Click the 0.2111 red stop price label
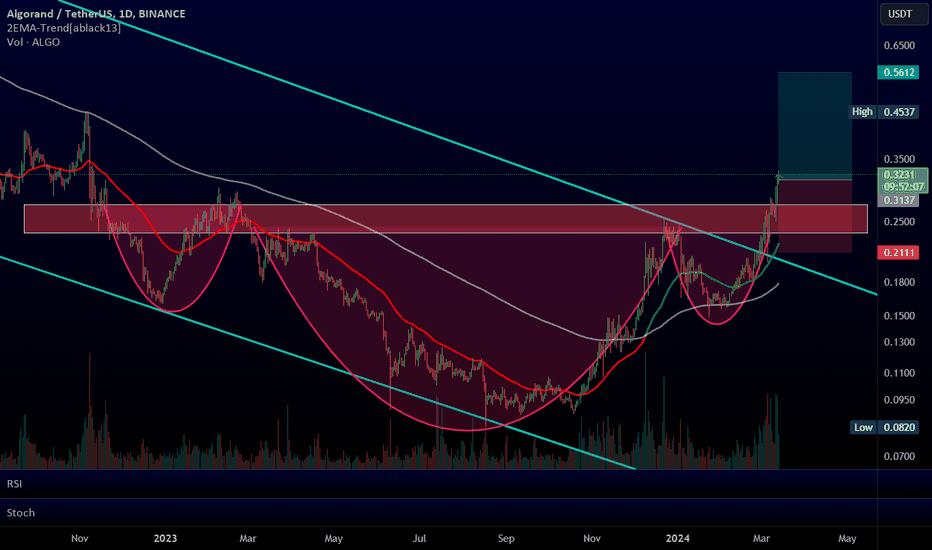The height and width of the screenshot is (550, 932). pyautogui.click(x=898, y=253)
